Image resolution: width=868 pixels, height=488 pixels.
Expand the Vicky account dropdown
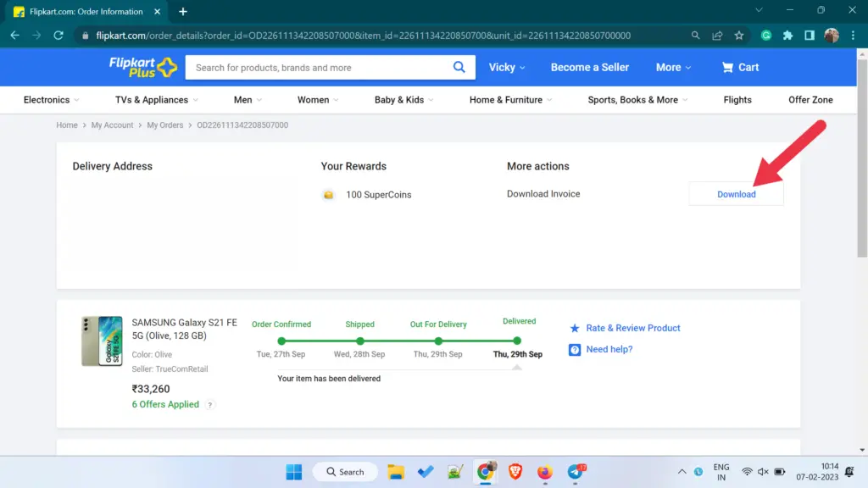coord(507,68)
